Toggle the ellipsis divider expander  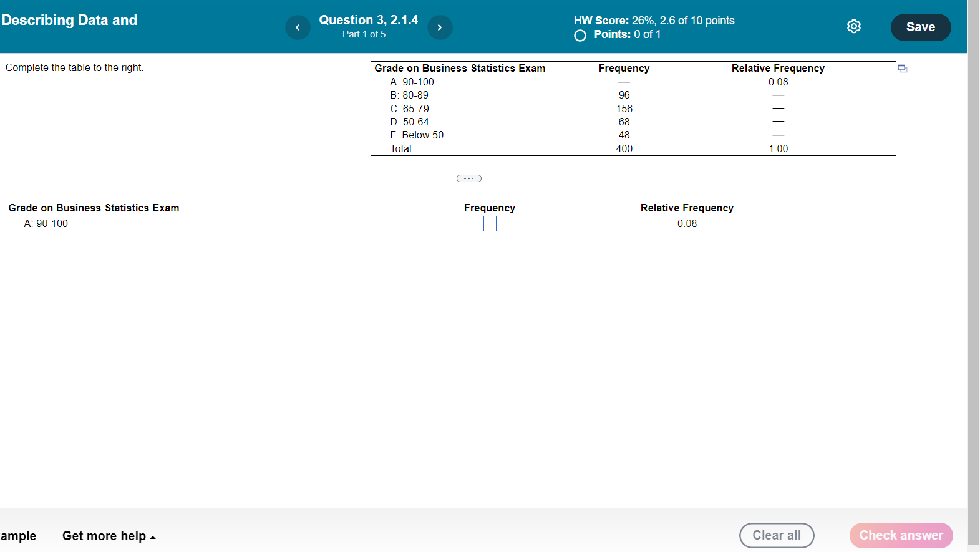pos(469,178)
